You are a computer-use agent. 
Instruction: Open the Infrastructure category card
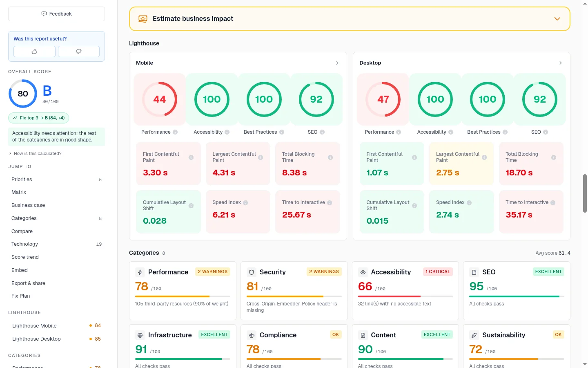click(183, 346)
